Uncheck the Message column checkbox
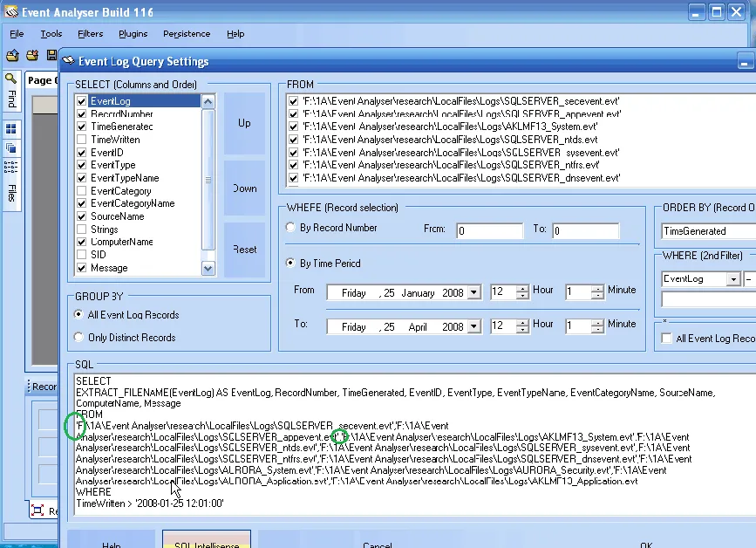The image size is (756, 548). (81, 268)
